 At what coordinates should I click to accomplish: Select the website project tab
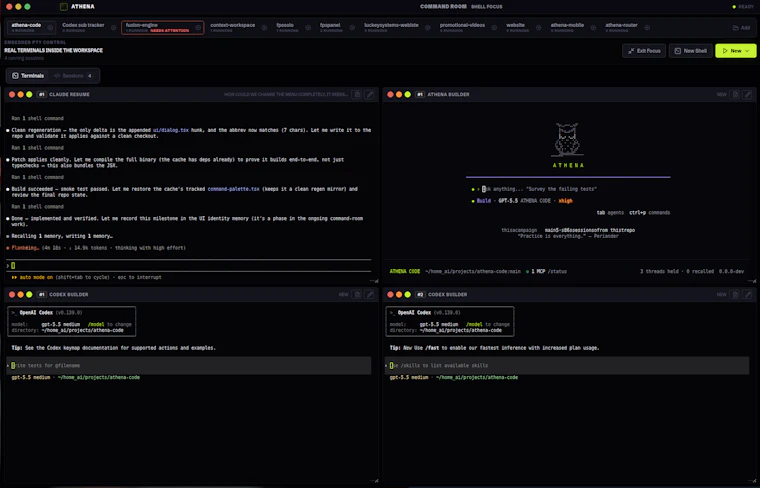(515, 28)
